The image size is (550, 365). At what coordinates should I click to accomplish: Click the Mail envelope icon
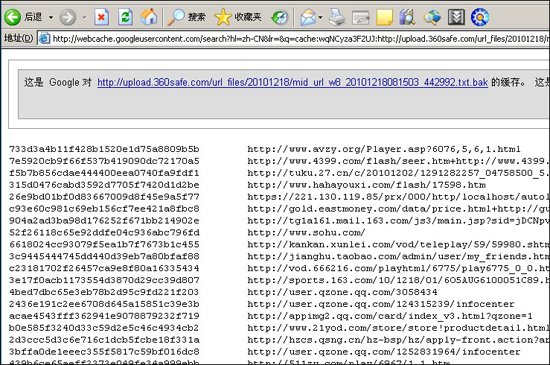pyautogui.click(x=308, y=17)
